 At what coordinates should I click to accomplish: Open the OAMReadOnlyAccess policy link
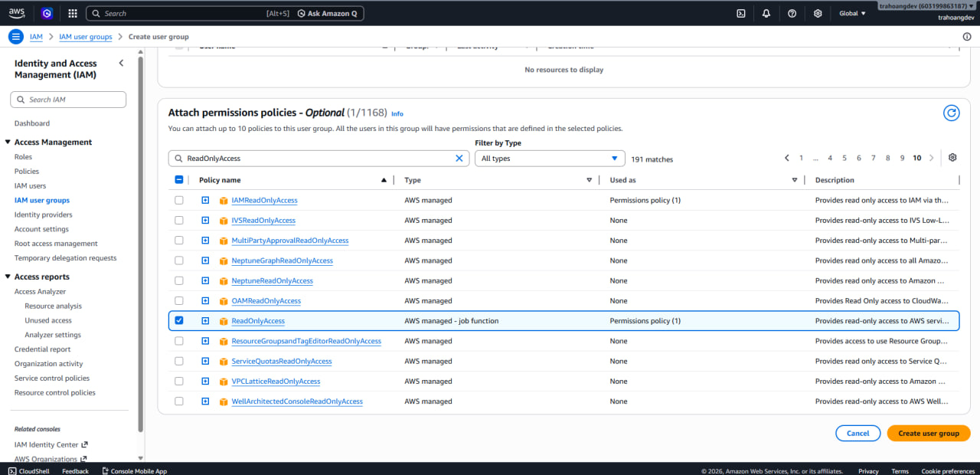pyautogui.click(x=266, y=301)
